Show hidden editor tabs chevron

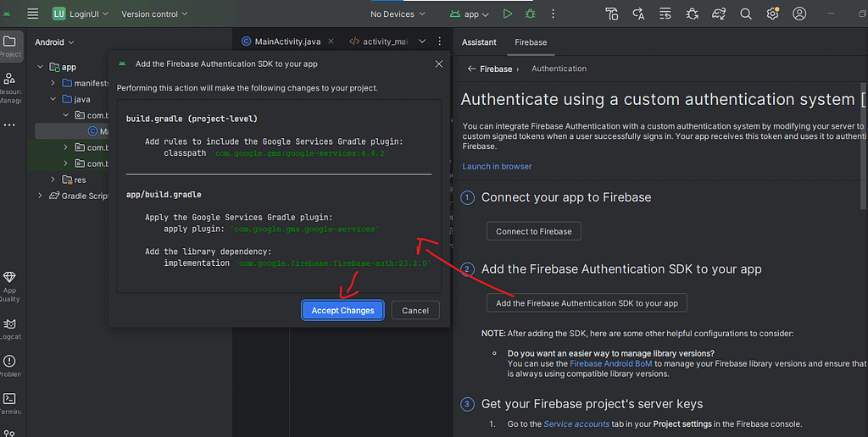click(x=422, y=41)
